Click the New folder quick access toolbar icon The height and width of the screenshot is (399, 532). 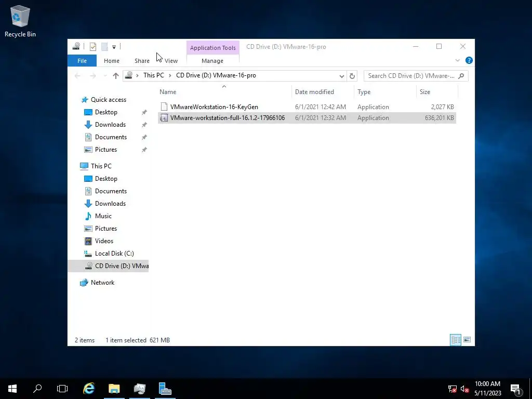104,46
